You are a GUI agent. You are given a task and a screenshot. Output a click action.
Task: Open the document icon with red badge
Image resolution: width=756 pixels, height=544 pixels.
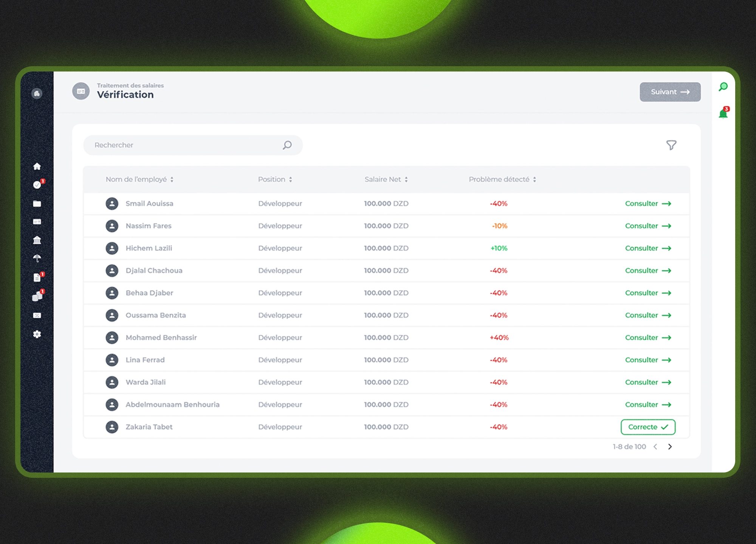click(x=37, y=277)
